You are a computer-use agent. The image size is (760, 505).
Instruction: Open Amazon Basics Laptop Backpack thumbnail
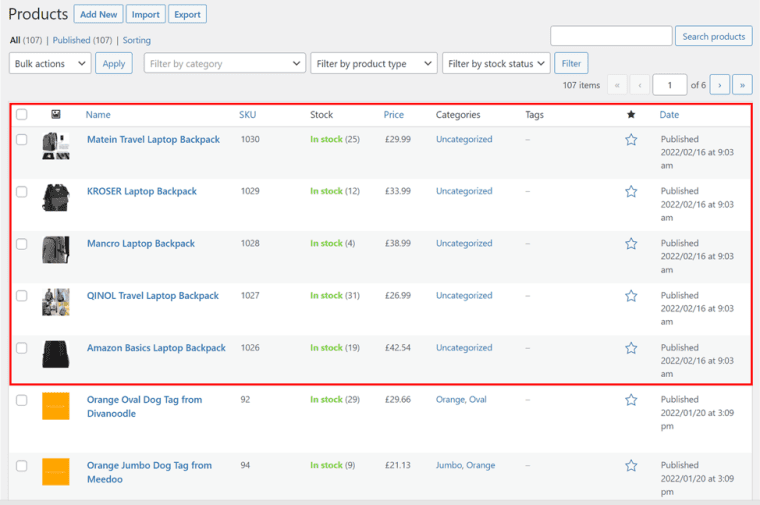coord(56,354)
